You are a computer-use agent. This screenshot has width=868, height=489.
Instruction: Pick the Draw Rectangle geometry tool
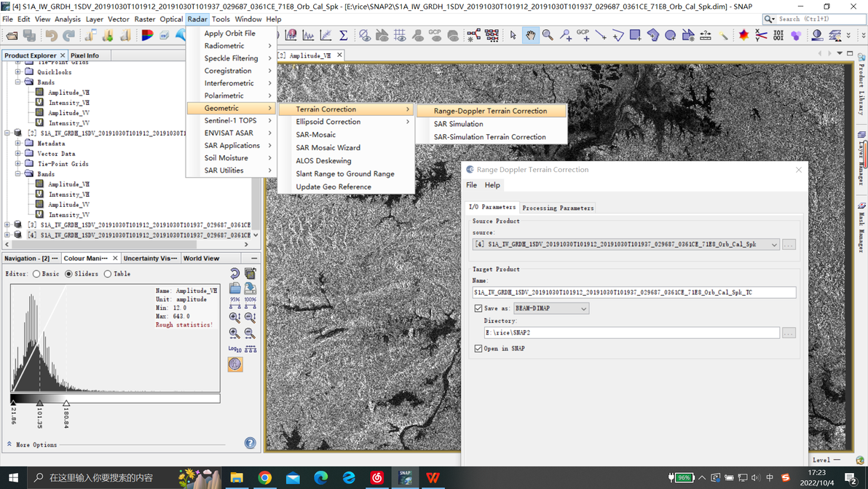point(635,35)
